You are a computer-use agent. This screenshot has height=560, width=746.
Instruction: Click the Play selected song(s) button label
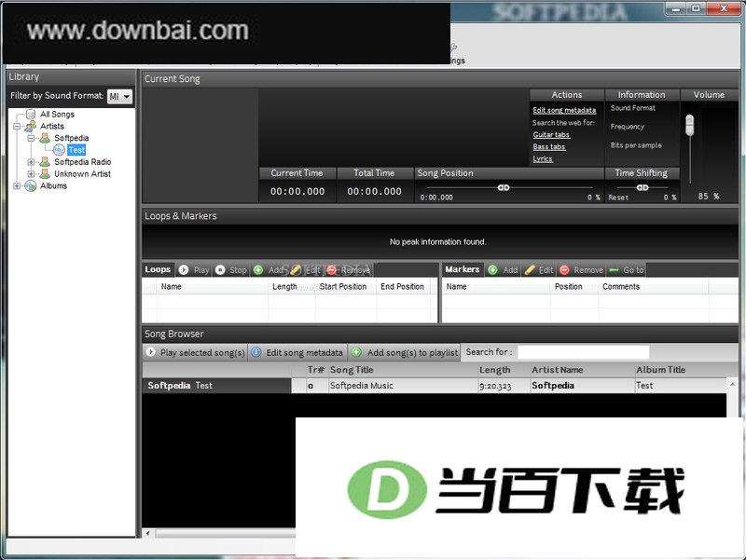tap(202, 353)
